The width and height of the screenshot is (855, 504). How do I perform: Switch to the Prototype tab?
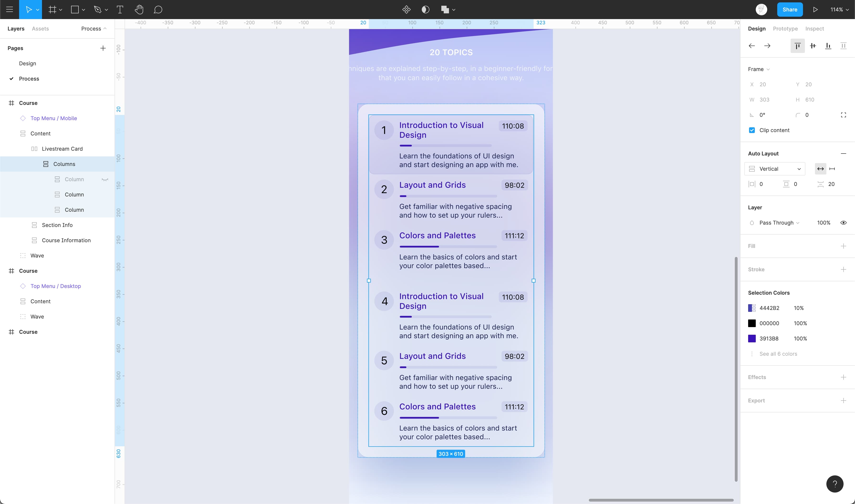pyautogui.click(x=785, y=29)
